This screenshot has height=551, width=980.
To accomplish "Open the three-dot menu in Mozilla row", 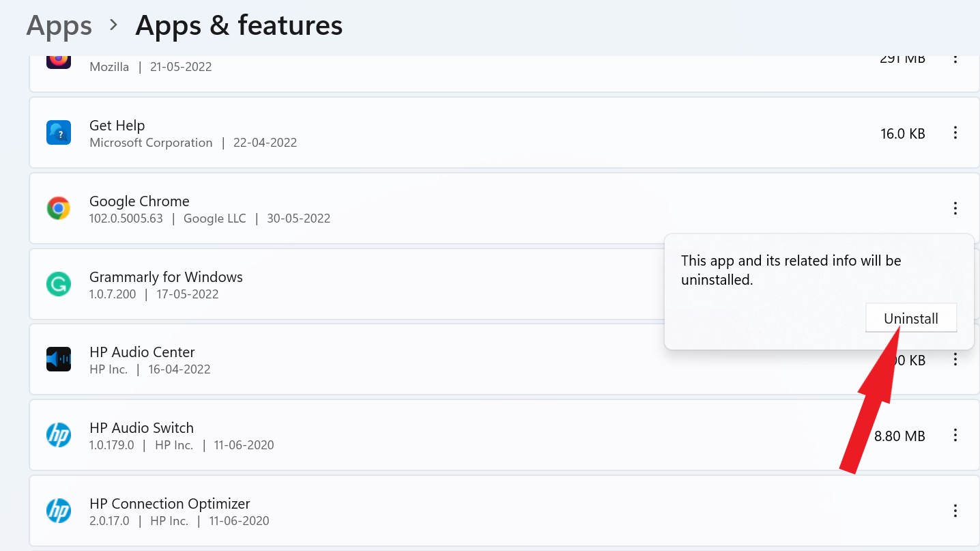I will pos(955,59).
